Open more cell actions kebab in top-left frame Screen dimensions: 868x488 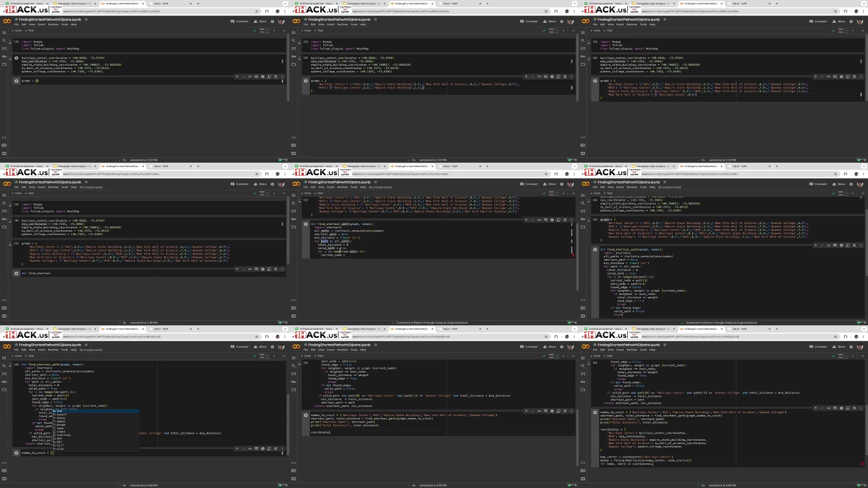coord(282,76)
